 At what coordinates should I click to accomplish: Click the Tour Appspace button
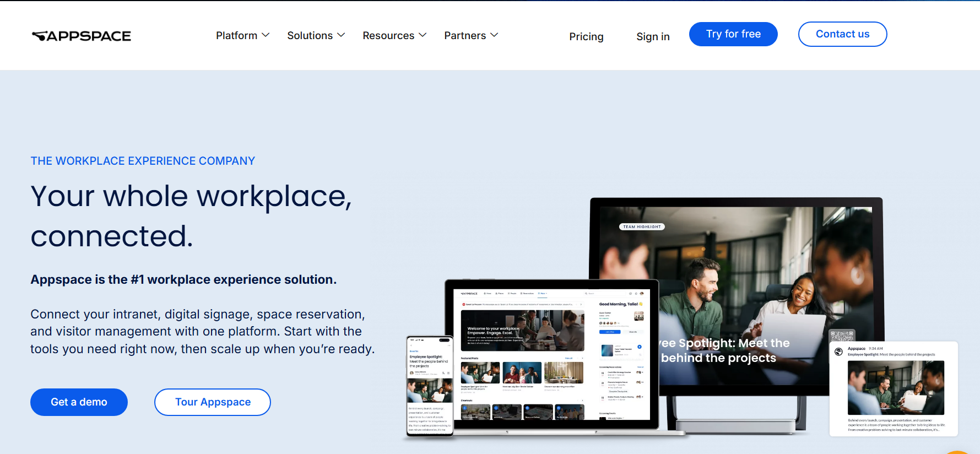pyautogui.click(x=213, y=402)
